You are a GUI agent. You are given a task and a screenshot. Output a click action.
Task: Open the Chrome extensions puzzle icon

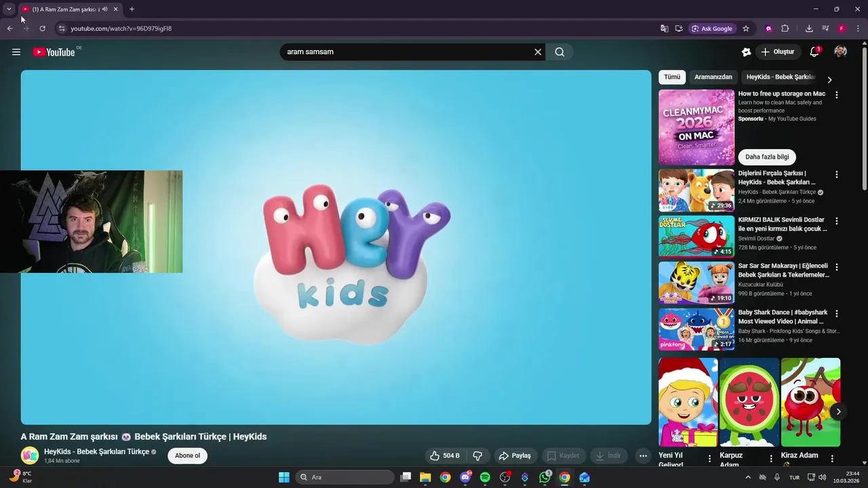pyautogui.click(x=785, y=28)
